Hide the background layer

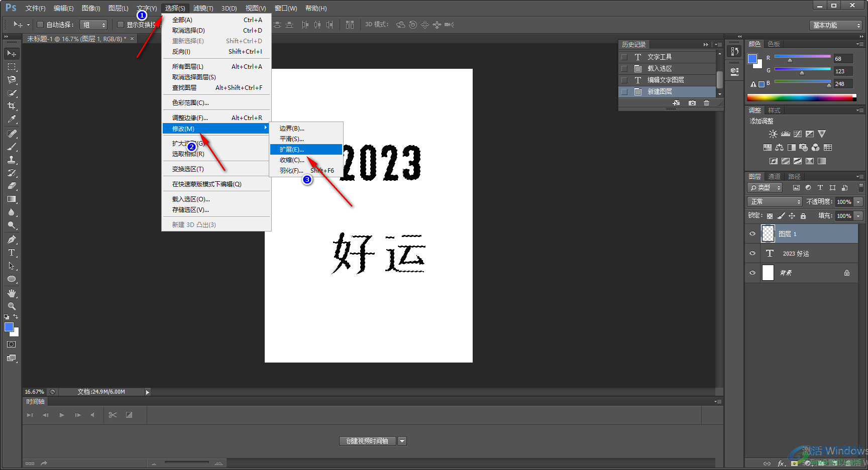[752, 273]
